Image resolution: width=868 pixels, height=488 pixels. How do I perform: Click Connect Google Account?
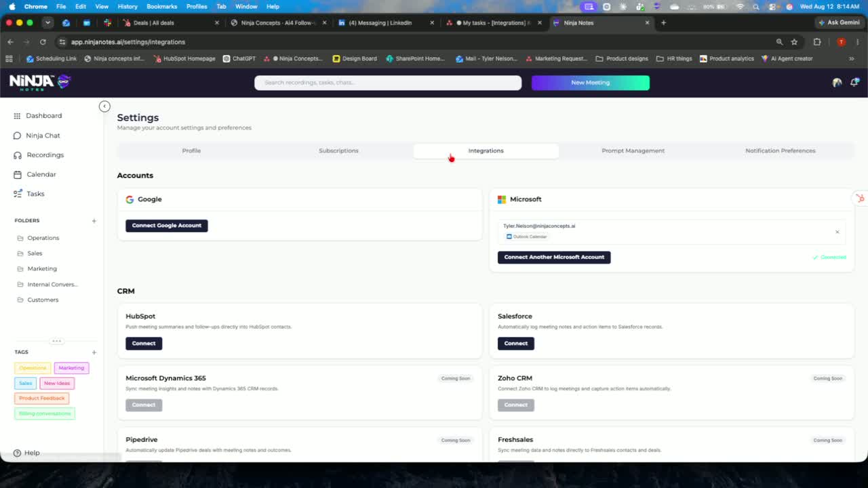pyautogui.click(x=167, y=226)
